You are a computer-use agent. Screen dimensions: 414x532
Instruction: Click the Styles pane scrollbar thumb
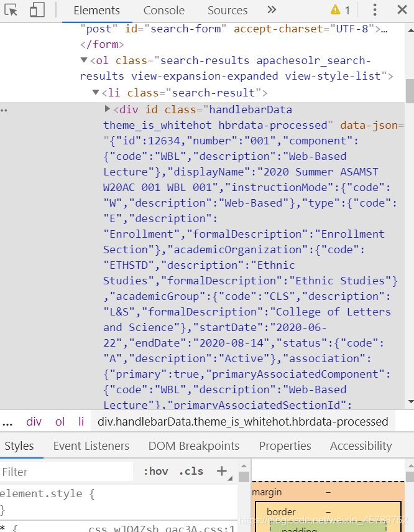click(244, 477)
